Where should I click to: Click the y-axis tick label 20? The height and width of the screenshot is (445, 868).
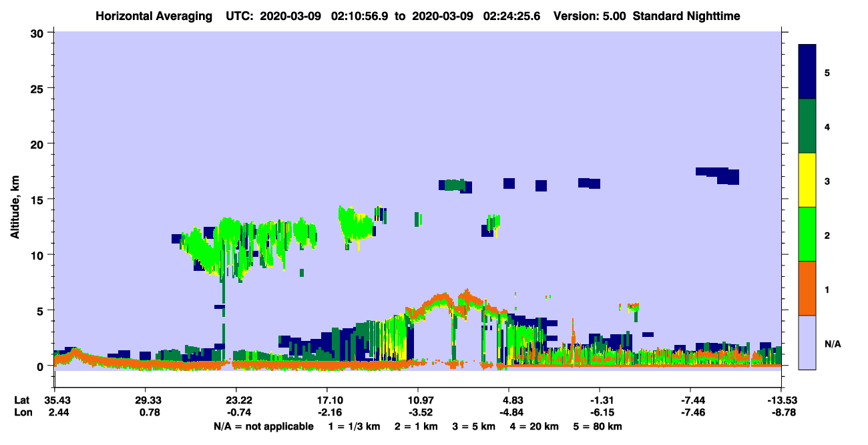[x=39, y=143]
